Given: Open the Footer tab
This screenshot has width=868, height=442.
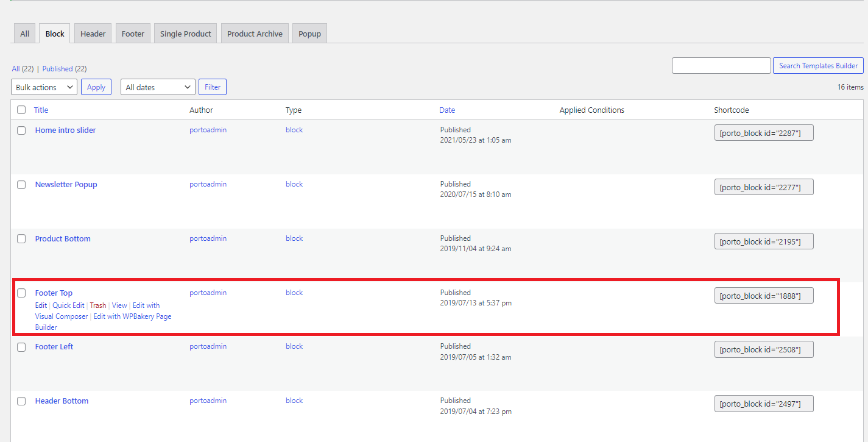Looking at the screenshot, I should [x=133, y=34].
